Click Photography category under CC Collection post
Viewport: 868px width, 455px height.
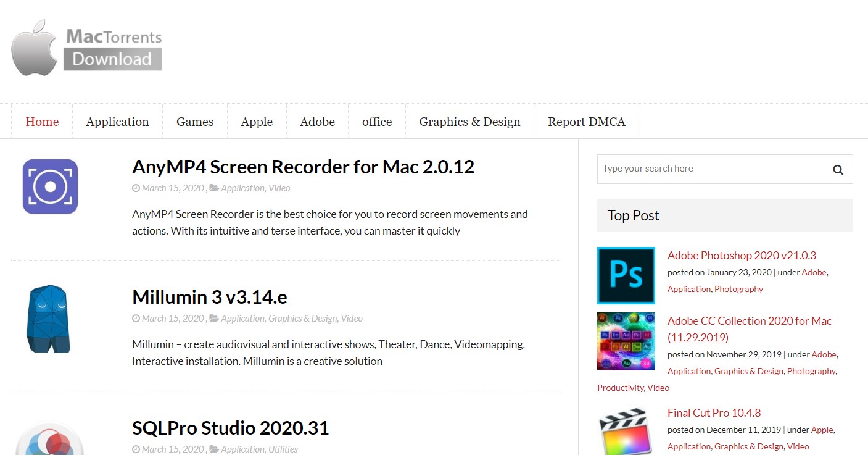tap(811, 371)
